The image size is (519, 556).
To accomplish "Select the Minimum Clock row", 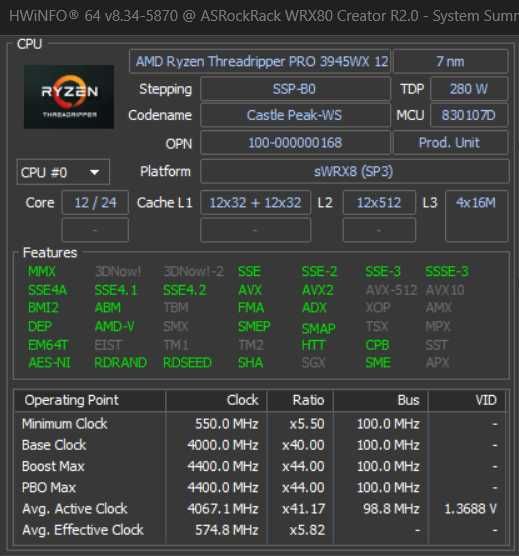I will click(260, 424).
